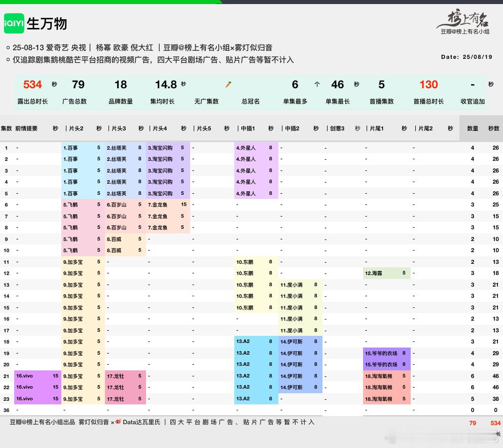Click the red 534 in 露出总时长 stat

[32, 84]
